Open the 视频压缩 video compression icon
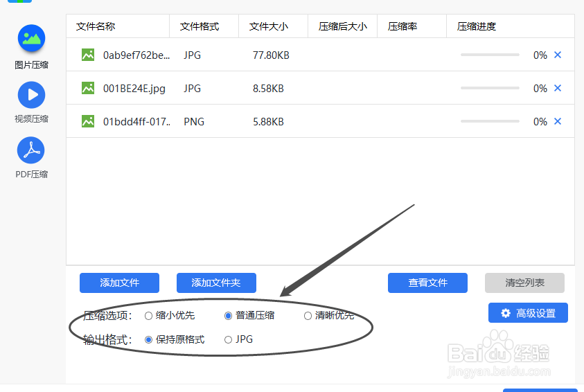Image resolution: width=584 pixels, height=392 pixels. click(31, 95)
